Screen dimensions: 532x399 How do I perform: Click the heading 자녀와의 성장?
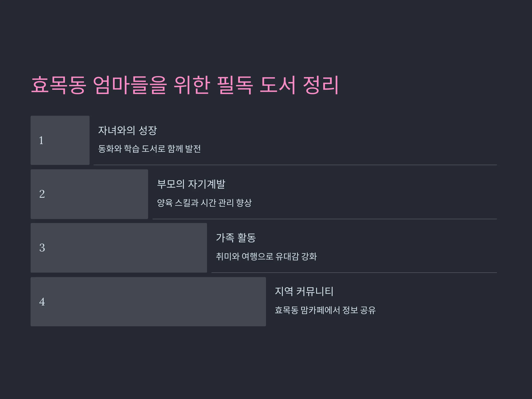(127, 130)
